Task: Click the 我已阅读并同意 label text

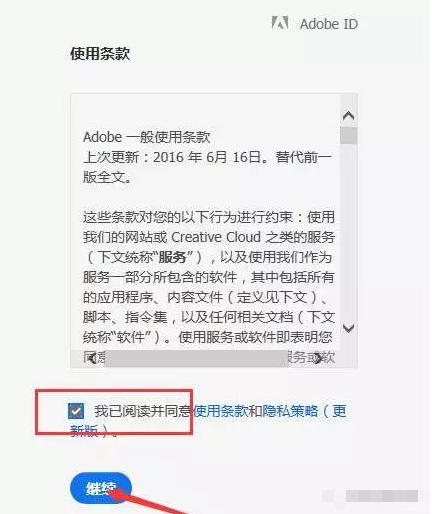Action: [142, 411]
